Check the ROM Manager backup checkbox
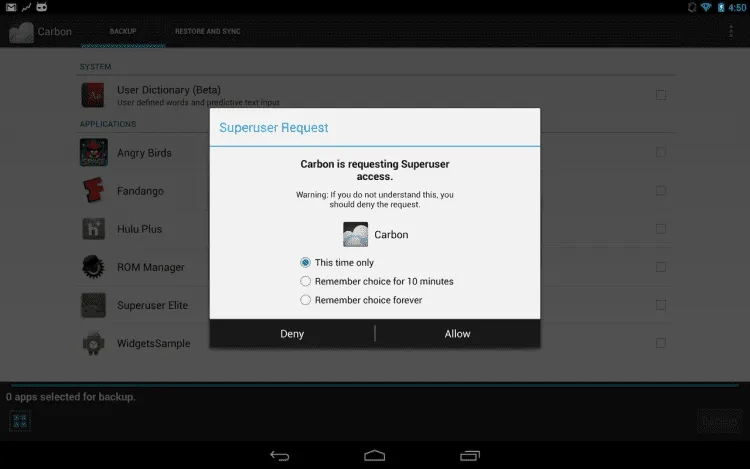Screen dimensions: 750x469 (x=661, y=267)
